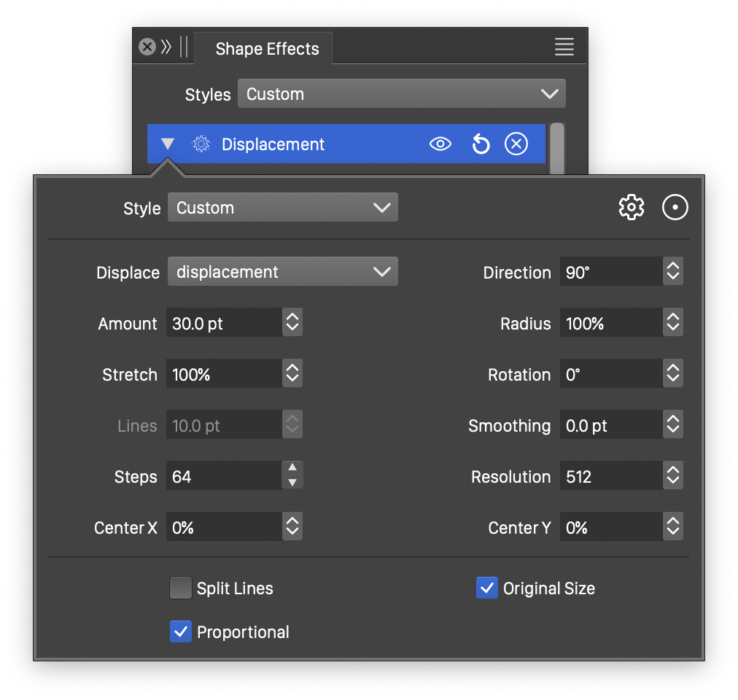Click the Amount stepper arrows

click(292, 323)
